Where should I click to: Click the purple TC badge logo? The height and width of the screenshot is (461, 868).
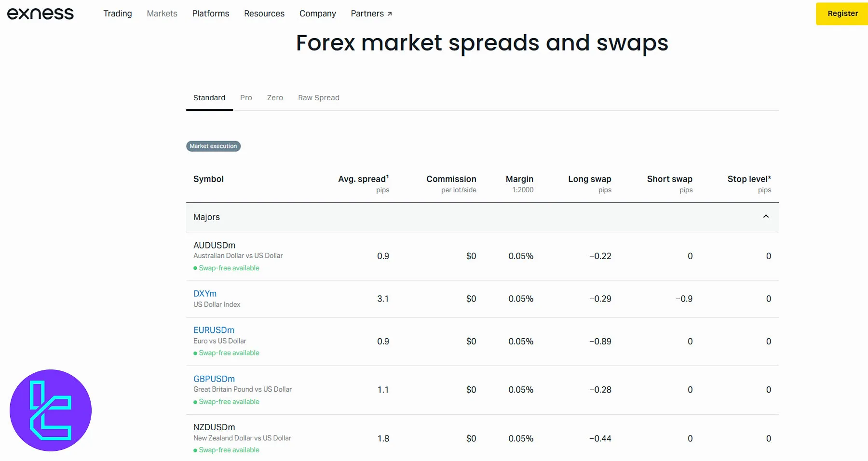51,410
